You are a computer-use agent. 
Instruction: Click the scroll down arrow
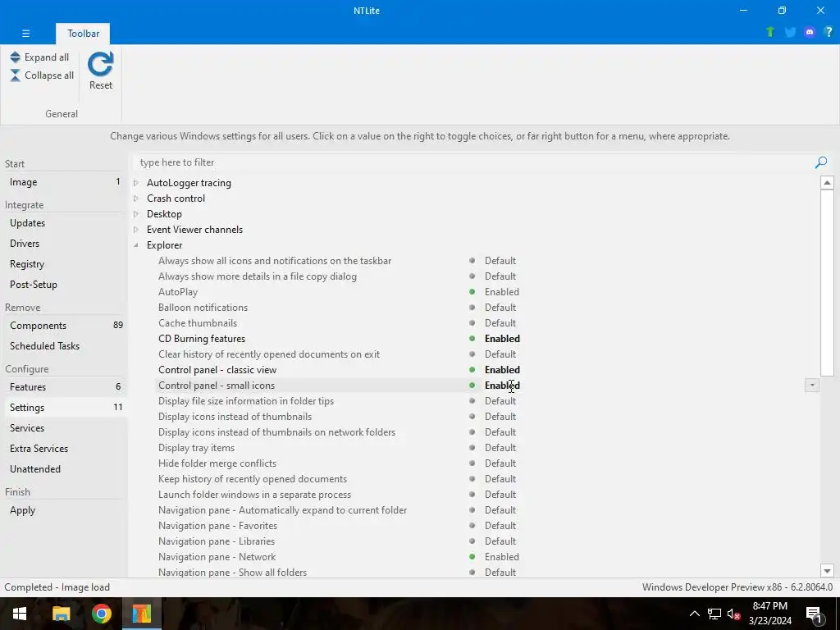[827, 571]
